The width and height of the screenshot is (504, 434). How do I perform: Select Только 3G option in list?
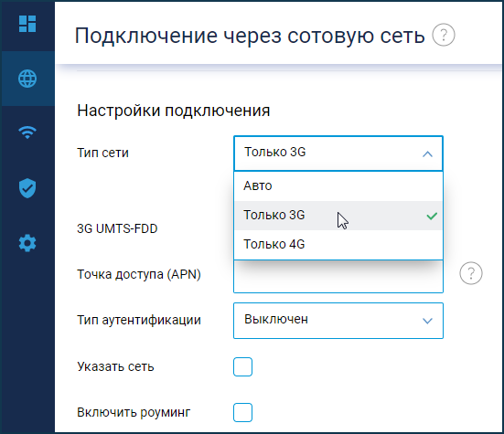[338, 216]
